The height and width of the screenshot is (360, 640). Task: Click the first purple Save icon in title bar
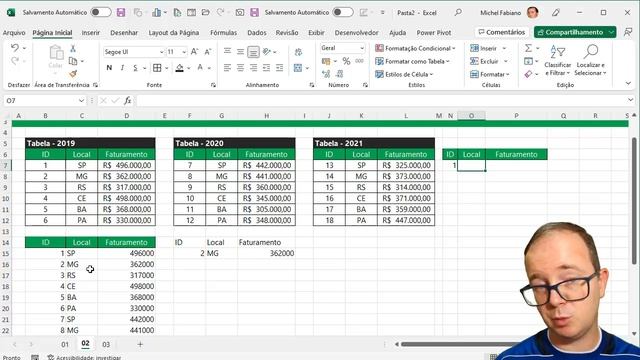[121, 12]
